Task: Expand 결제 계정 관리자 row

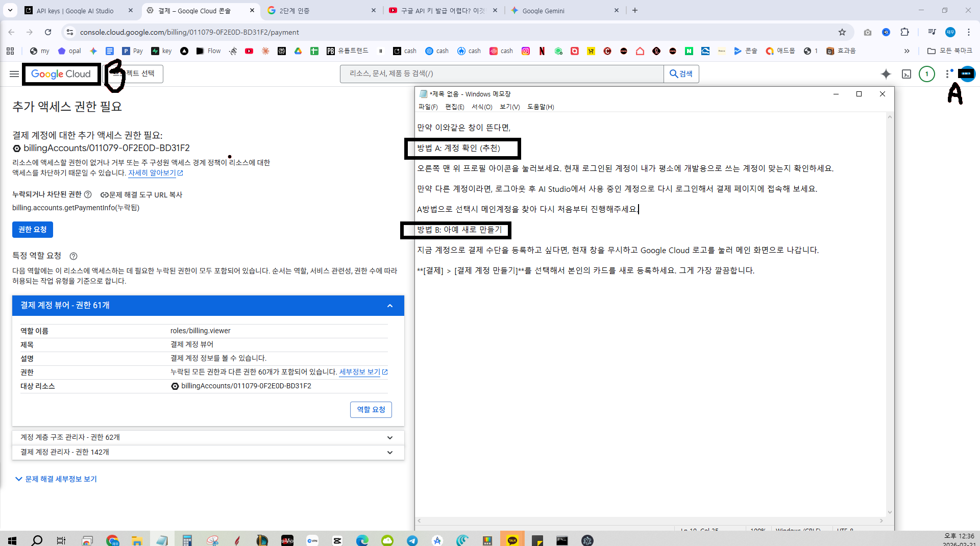Action: pos(208,452)
